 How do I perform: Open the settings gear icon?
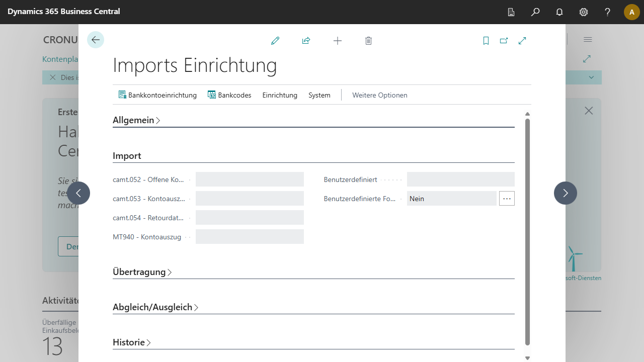tap(584, 12)
